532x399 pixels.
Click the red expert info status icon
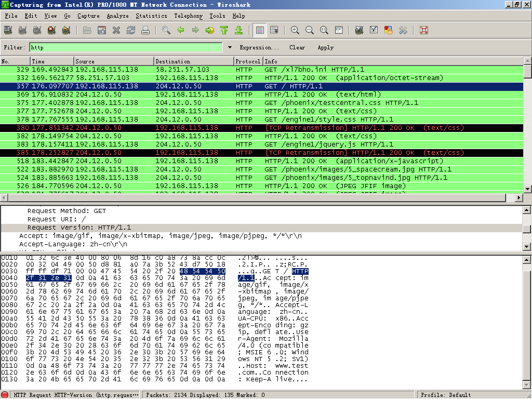[5, 395]
